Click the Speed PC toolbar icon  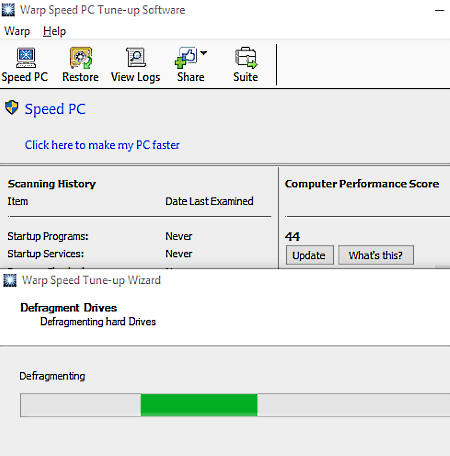[25, 58]
